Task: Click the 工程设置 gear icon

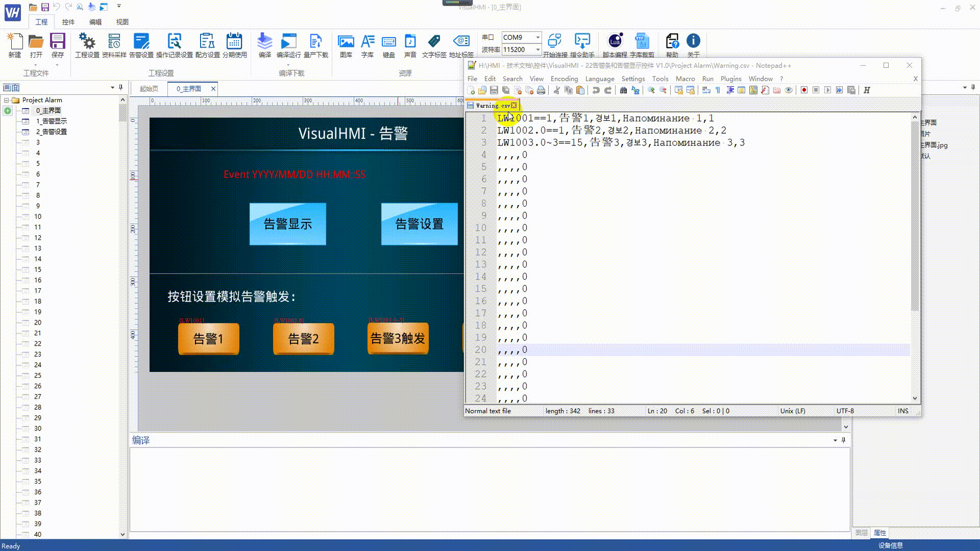Action: click(87, 42)
